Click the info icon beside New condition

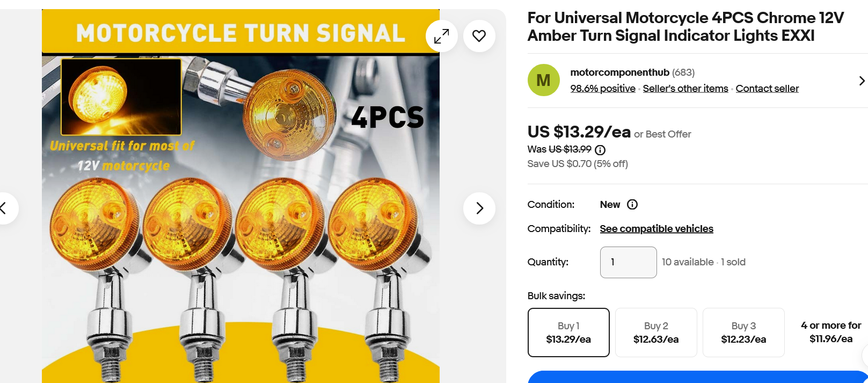coord(632,205)
